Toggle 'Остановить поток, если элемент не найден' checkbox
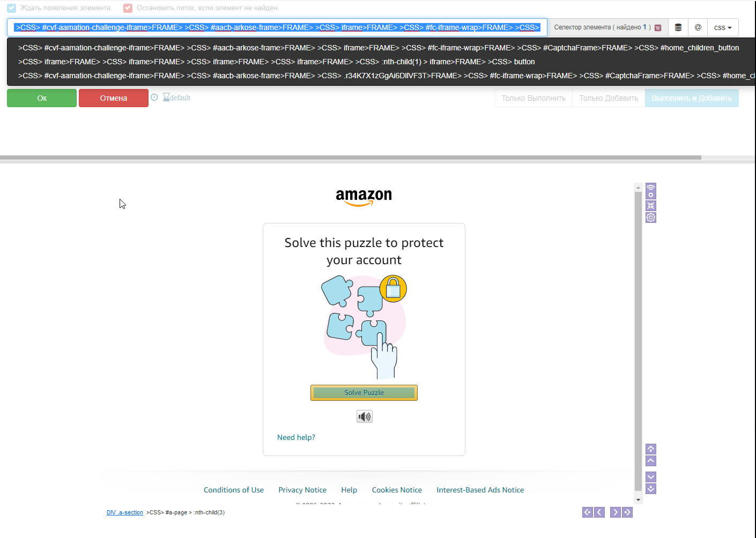The width and height of the screenshot is (756, 538). point(128,8)
